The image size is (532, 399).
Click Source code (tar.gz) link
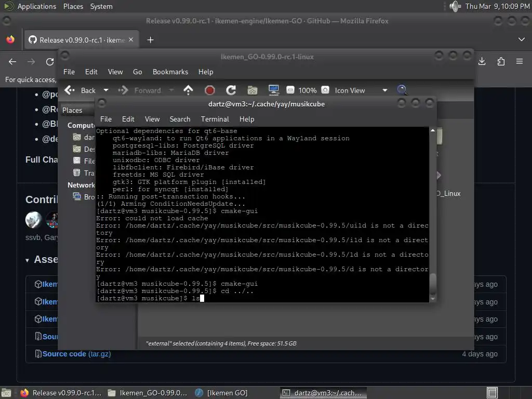(76, 354)
